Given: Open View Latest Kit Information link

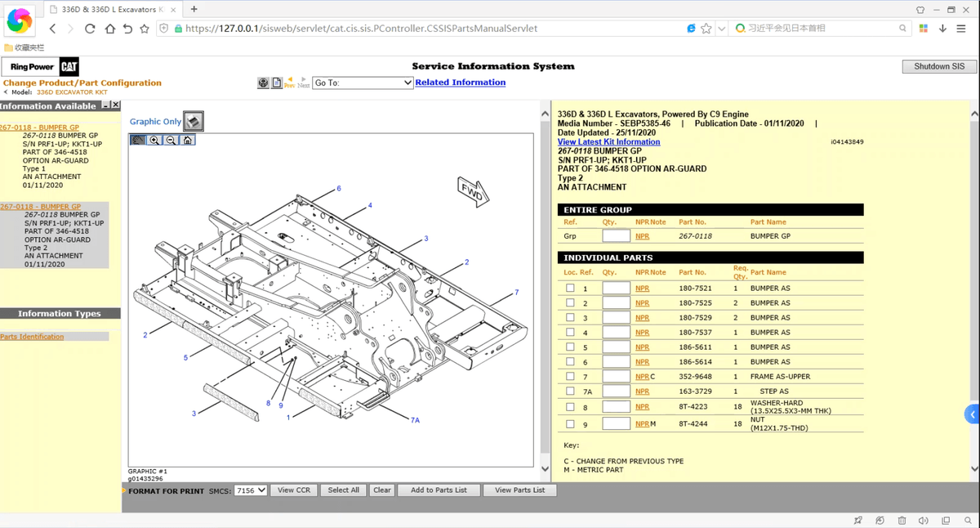Looking at the screenshot, I should [x=608, y=142].
